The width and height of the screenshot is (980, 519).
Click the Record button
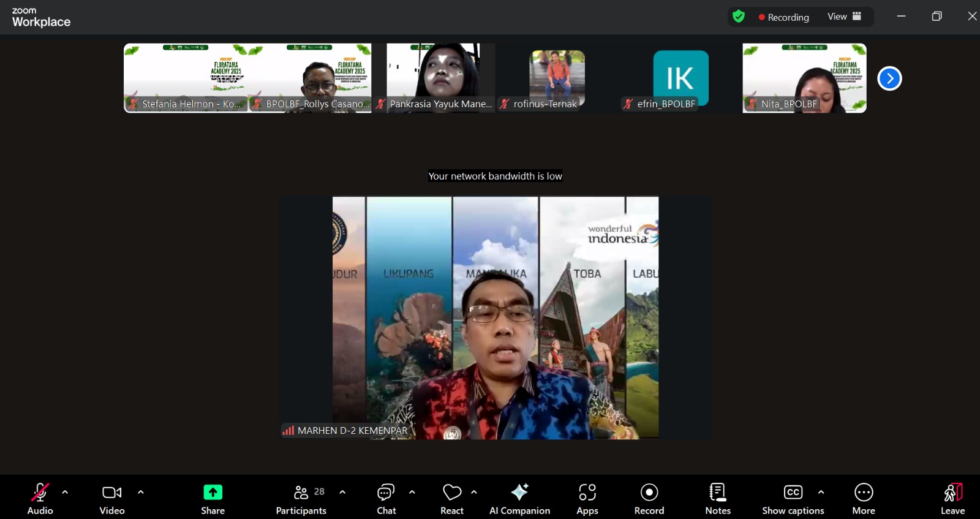[x=649, y=499]
